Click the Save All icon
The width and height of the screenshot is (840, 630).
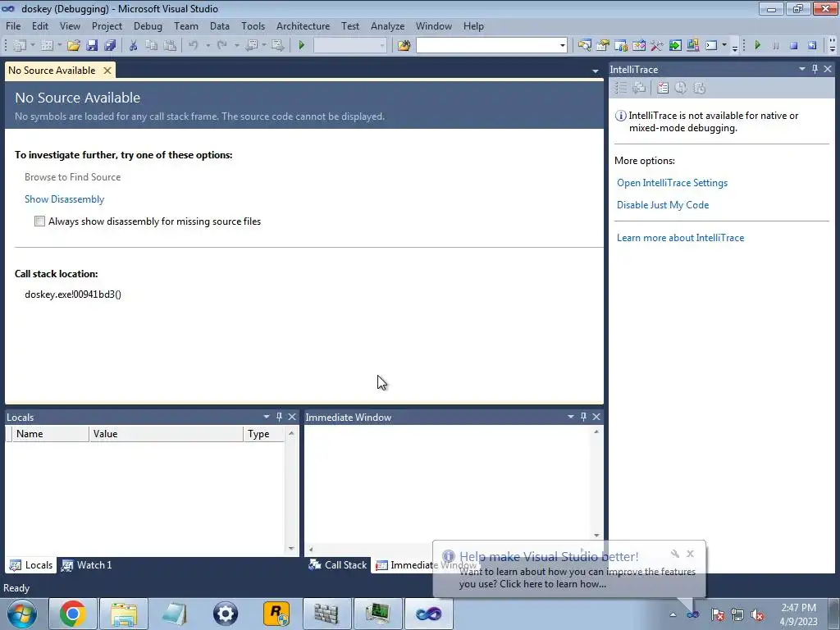click(x=111, y=46)
